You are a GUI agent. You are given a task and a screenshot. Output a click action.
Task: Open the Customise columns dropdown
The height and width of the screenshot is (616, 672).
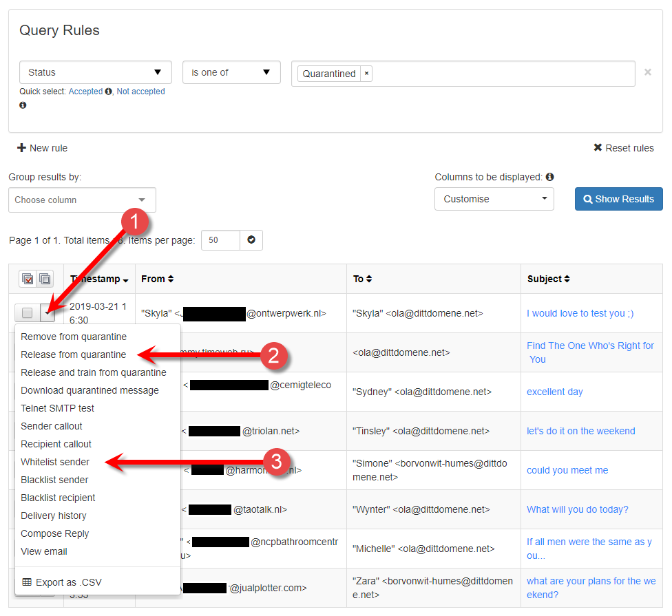pos(494,199)
